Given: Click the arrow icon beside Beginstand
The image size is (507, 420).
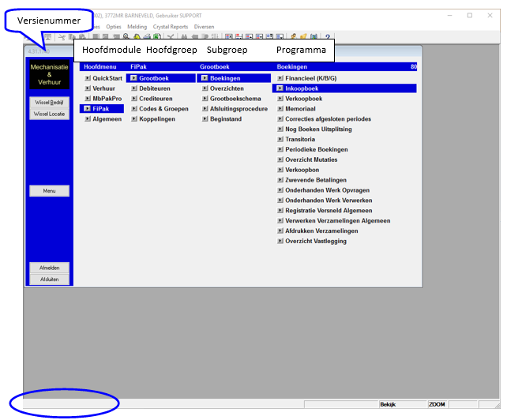Looking at the screenshot, I should point(205,119).
